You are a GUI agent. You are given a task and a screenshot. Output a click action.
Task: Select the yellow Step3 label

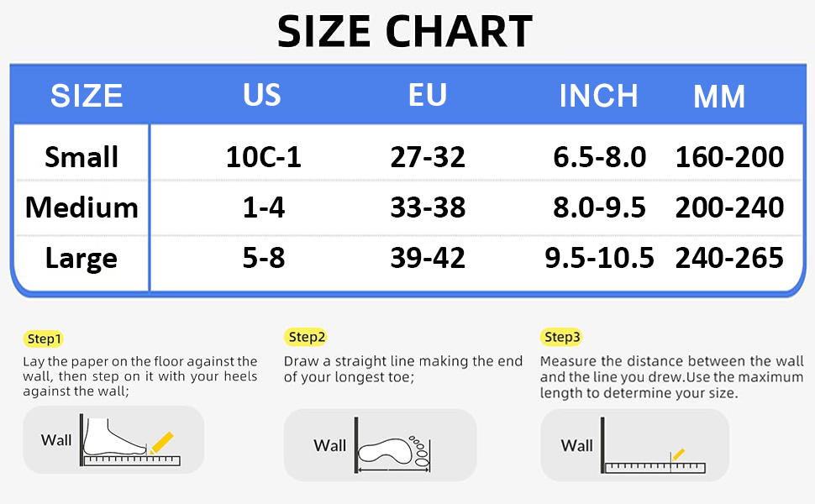561,338
